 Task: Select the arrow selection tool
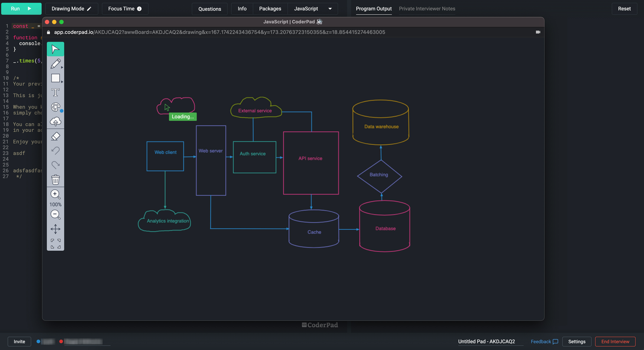pos(55,49)
